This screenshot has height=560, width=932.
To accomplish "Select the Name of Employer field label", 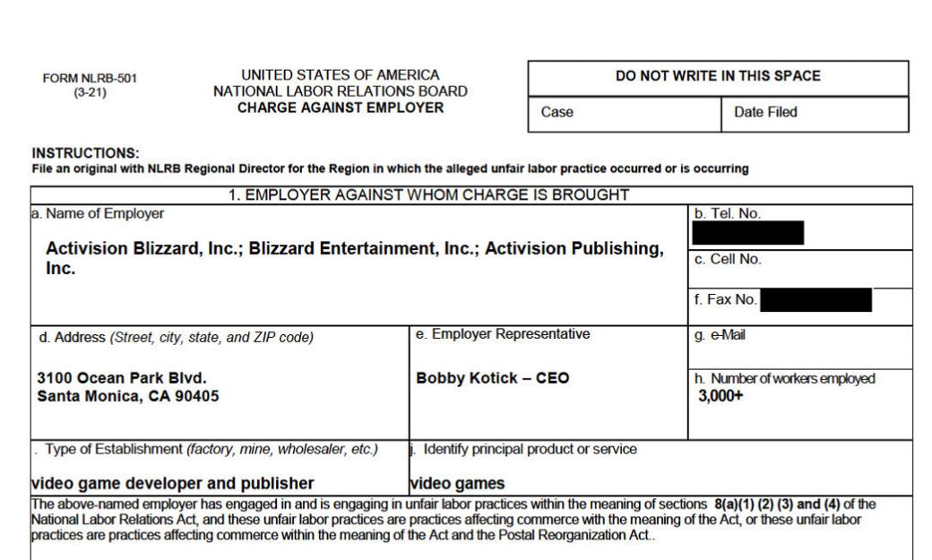I will tap(89, 215).
